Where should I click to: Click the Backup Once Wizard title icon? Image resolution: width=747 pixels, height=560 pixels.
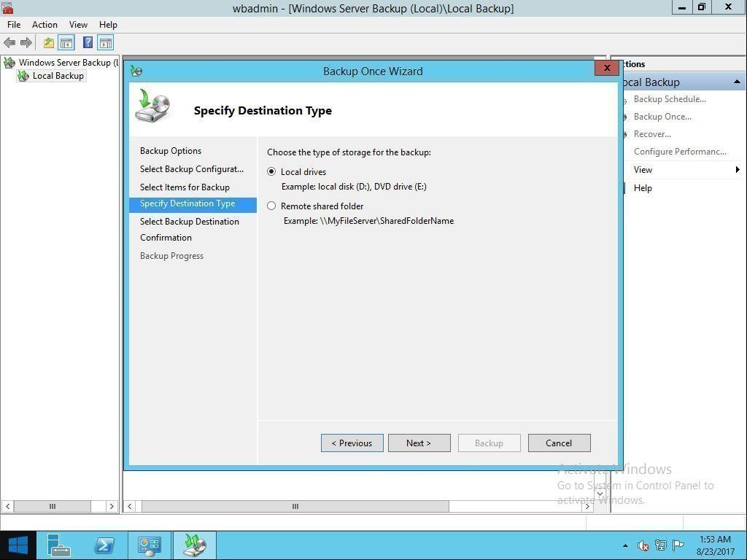tap(136, 71)
